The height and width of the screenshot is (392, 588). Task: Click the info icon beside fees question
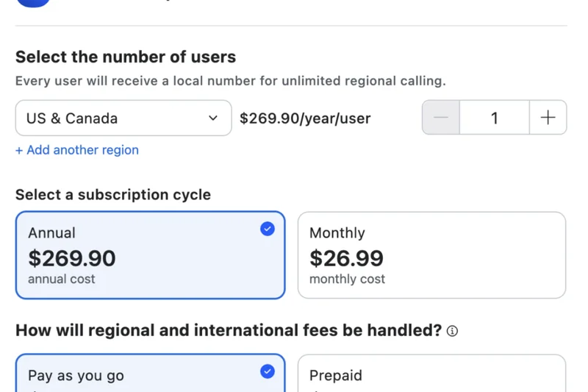(453, 331)
